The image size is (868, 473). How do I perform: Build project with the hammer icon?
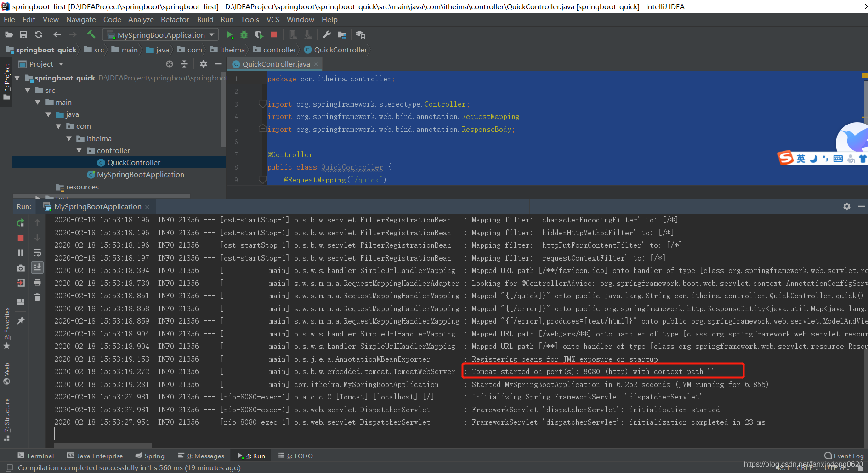point(91,34)
